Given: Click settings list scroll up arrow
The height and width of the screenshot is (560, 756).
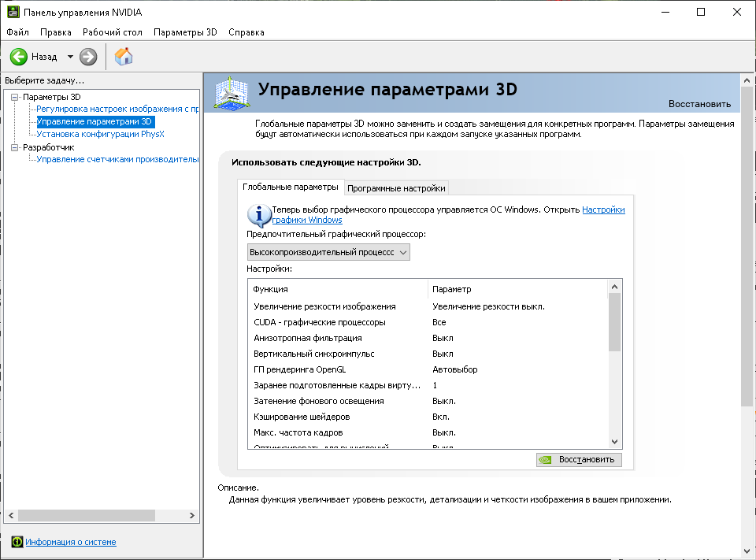Looking at the screenshot, I should [x=614, y=287].
